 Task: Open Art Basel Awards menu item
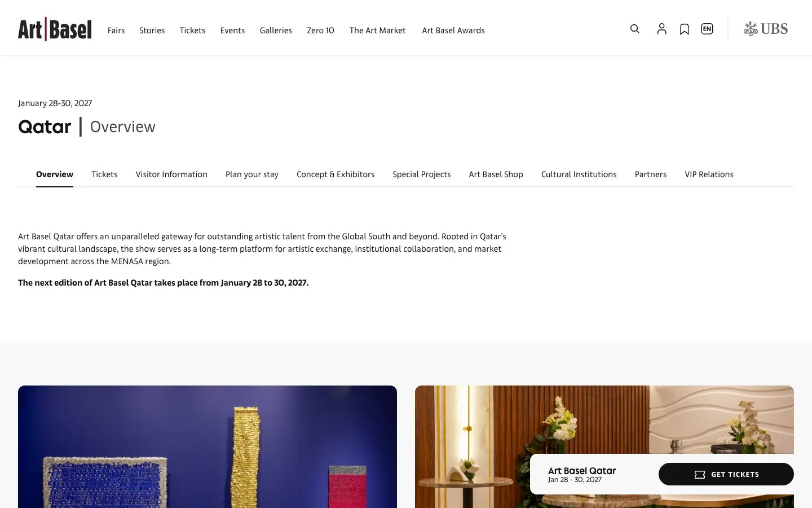coord(453,30)
